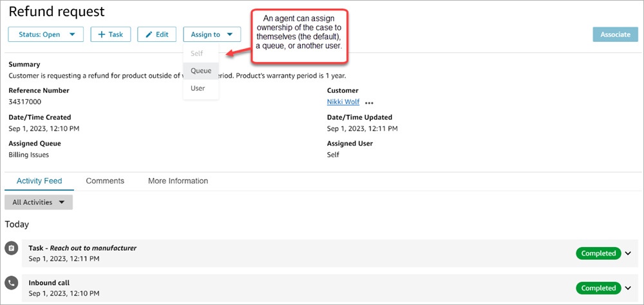
Task: Switch to the Comments tab
Action: [x=105, y=181]
